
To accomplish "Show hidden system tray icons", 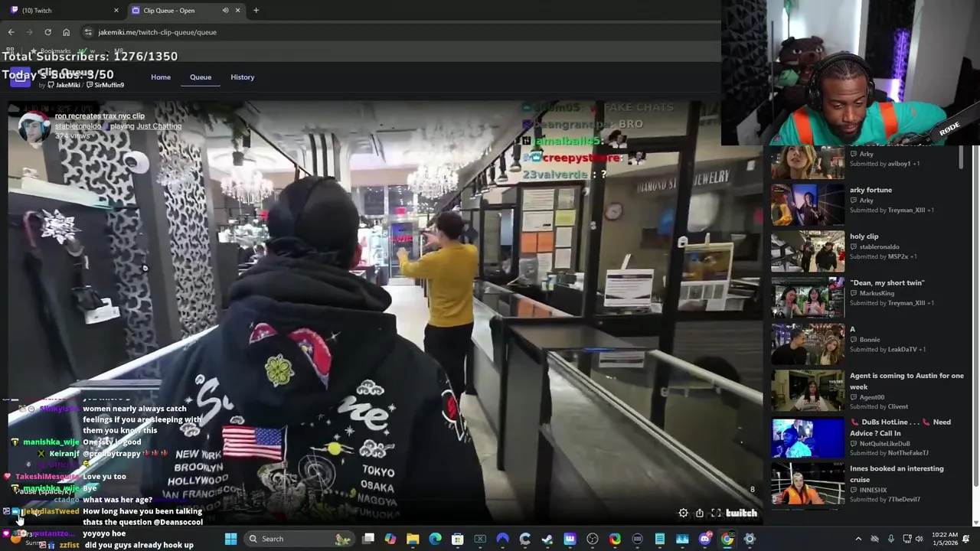I will point(857,539).
